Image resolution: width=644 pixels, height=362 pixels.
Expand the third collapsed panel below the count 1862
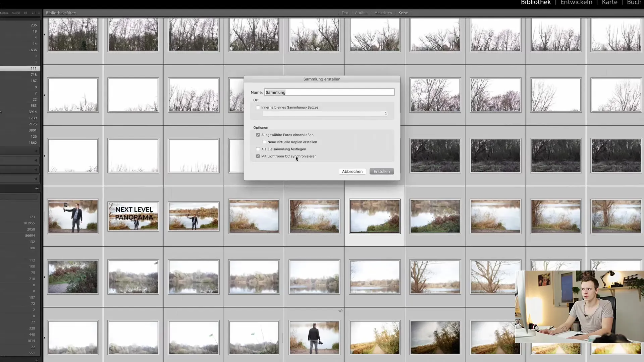click(x=20, y=170)
